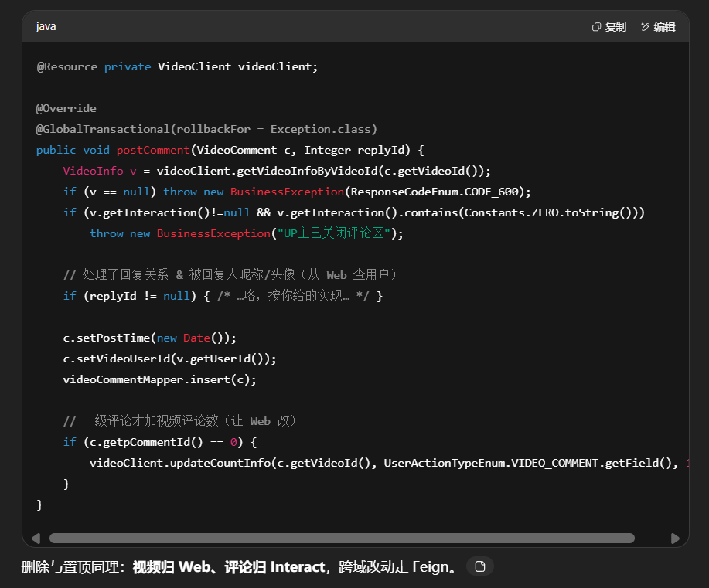Click the 编辑 edit code button

[658, 27]
